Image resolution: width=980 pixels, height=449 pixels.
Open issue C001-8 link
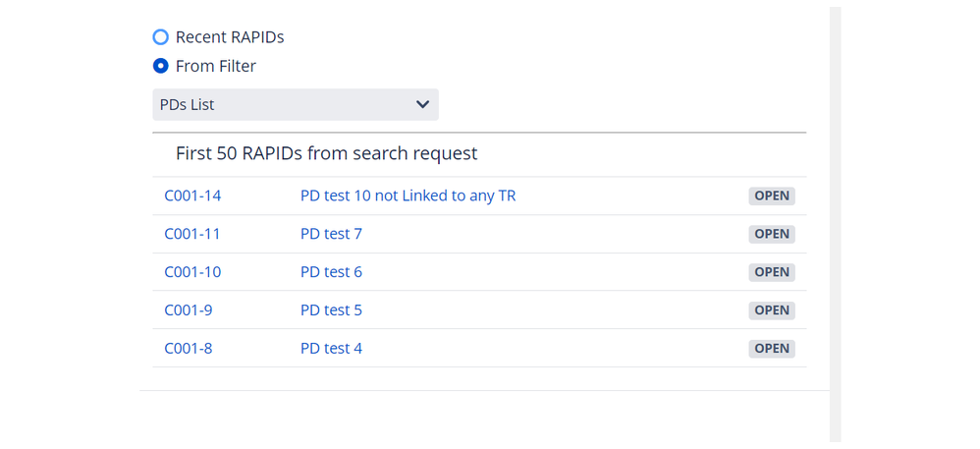[x=189, y=349]
